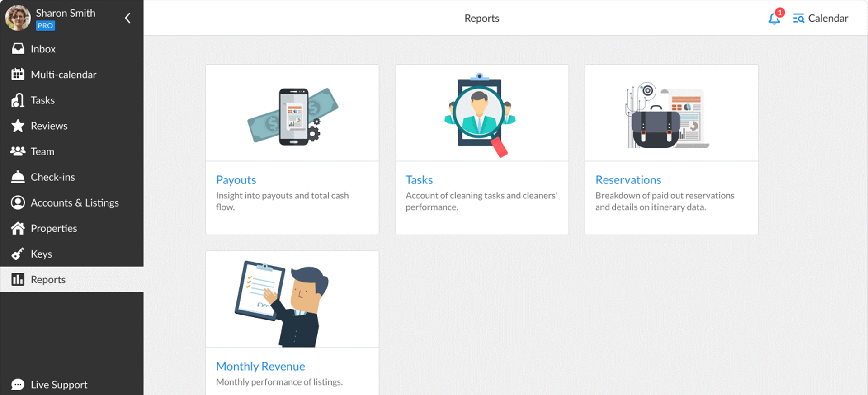The width and height of the screenshot is (868, 395).
Task: Click the Live Support chat bubble icon
Action: pos(18,385)
